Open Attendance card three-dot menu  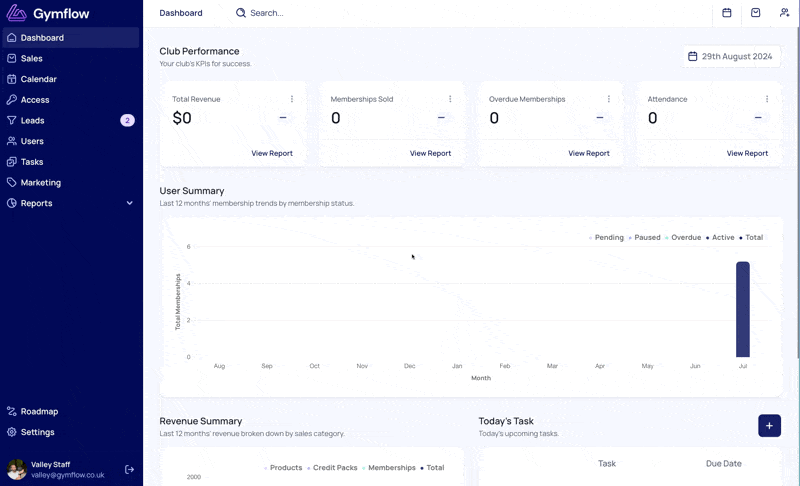click(x=767, y=99)
